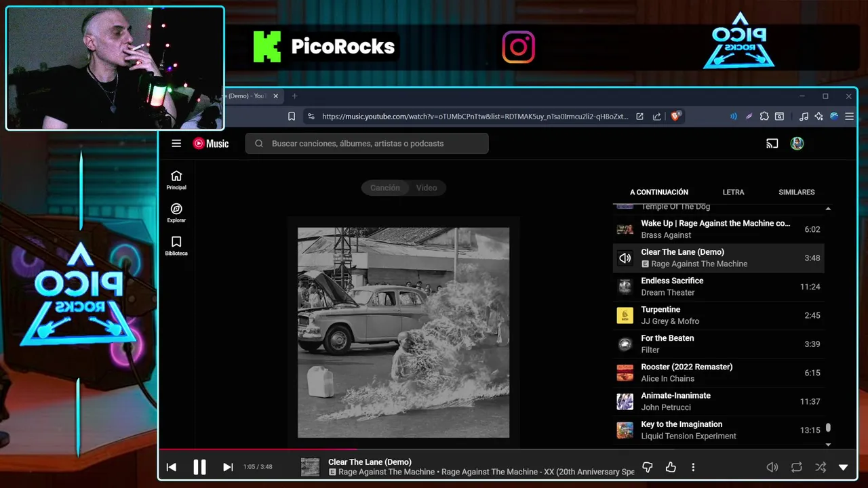The width and height of the screenshot is (868, 488).
Task: Go to Principal home in sidebar
Action: point(176,180)
